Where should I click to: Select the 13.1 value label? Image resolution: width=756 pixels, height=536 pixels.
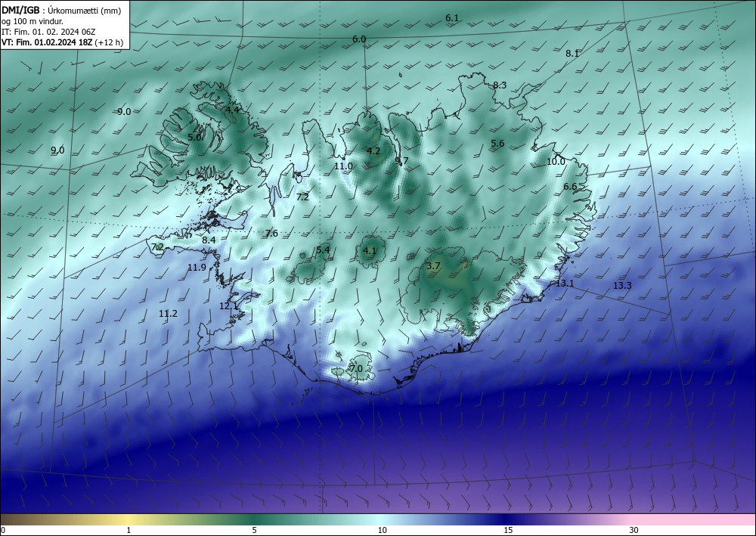point(565,283)
